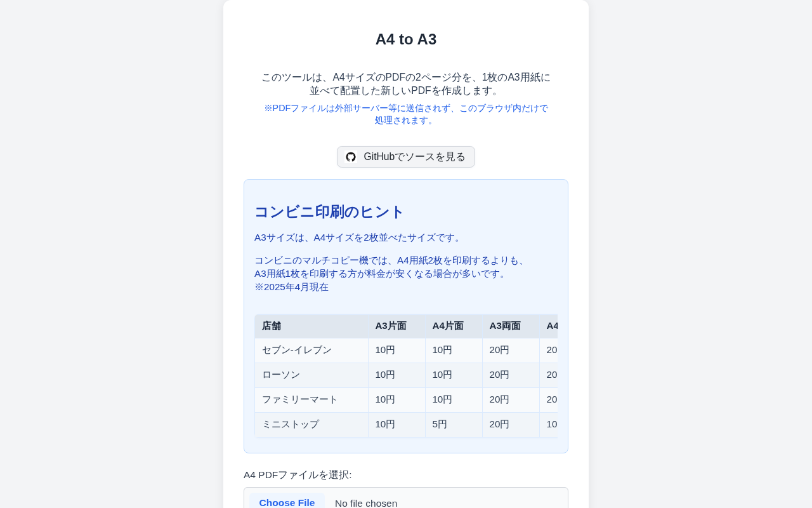Screen dimensions: 812x508
Task: Click the A3片面 column header
Action: [391, 326]
